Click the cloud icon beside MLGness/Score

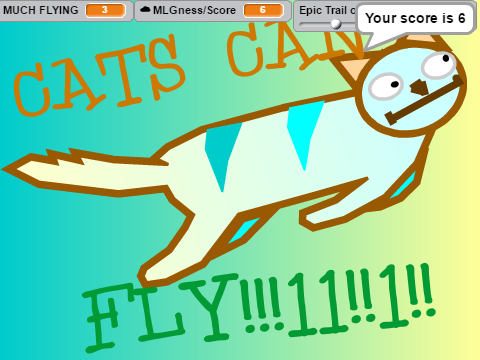click(x=145, y=10)
